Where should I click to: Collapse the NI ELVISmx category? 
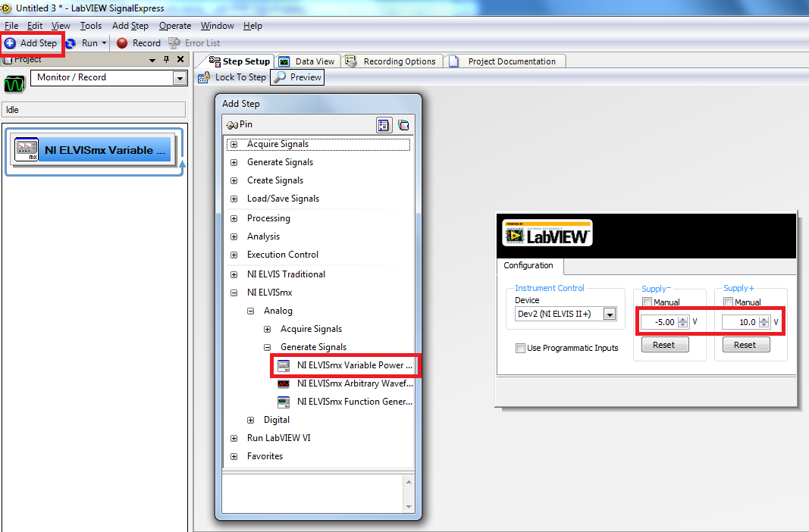pyautogui.click(x=234, y=293)
